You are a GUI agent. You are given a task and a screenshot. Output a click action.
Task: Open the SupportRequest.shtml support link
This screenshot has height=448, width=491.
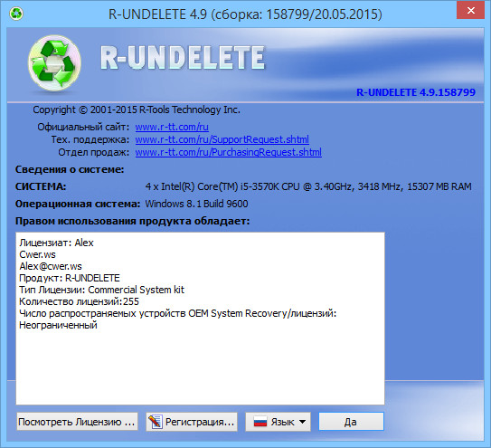point(222,139)
